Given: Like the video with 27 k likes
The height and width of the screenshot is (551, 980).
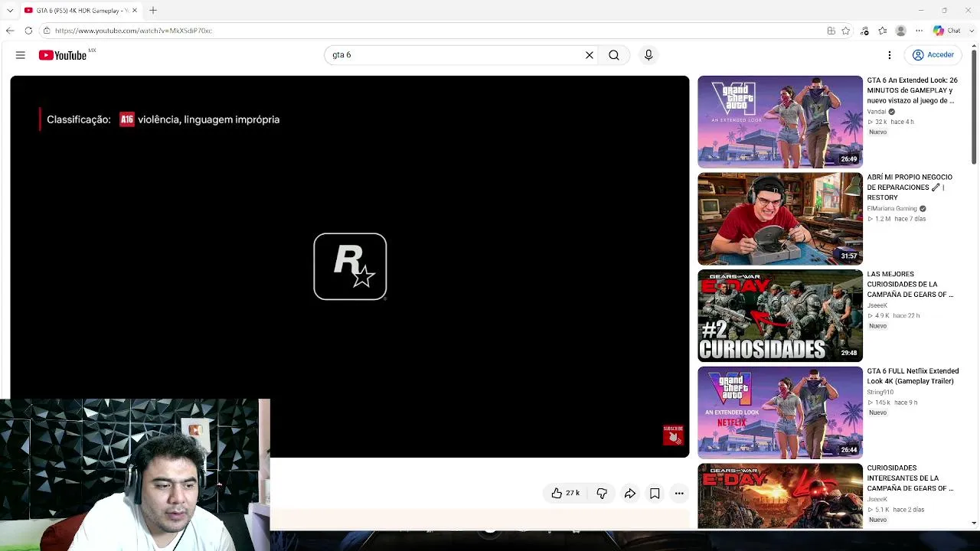Looking at the screenshot, I should point(566,494).
